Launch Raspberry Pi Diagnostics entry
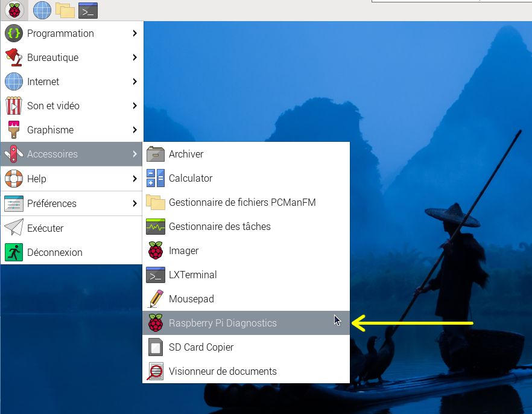The width and height of the screenshot is (532, 414). tap(246, 323)
